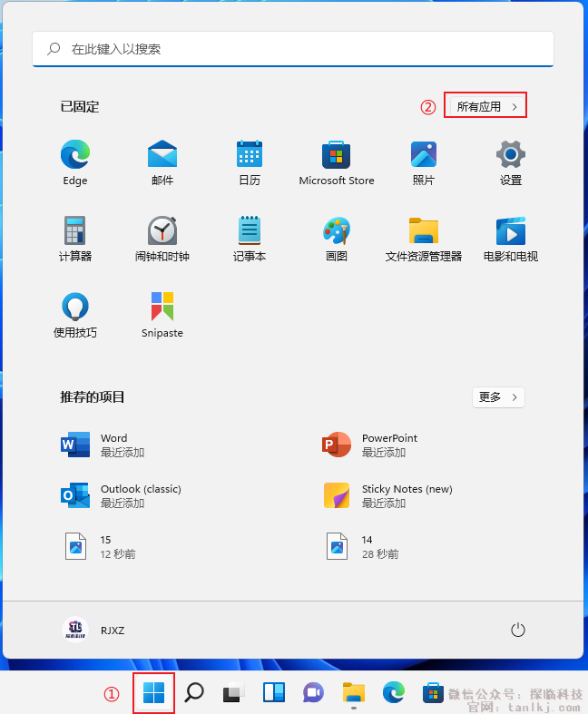Image resolution: width=588 pixels, height=714 pixels.
Task: Open 使用技巧 tips app
Action: [x=75, y=315]
